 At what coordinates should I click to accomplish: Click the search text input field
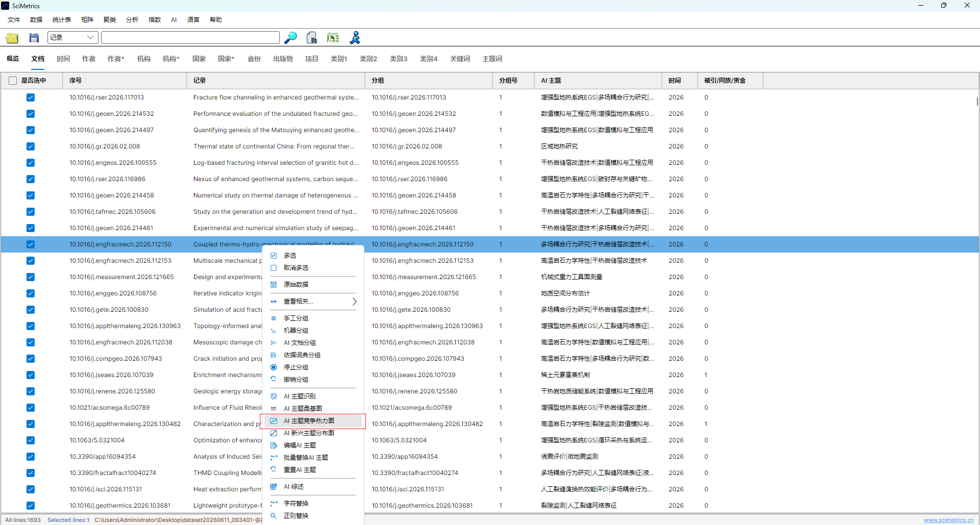[190, 38]
